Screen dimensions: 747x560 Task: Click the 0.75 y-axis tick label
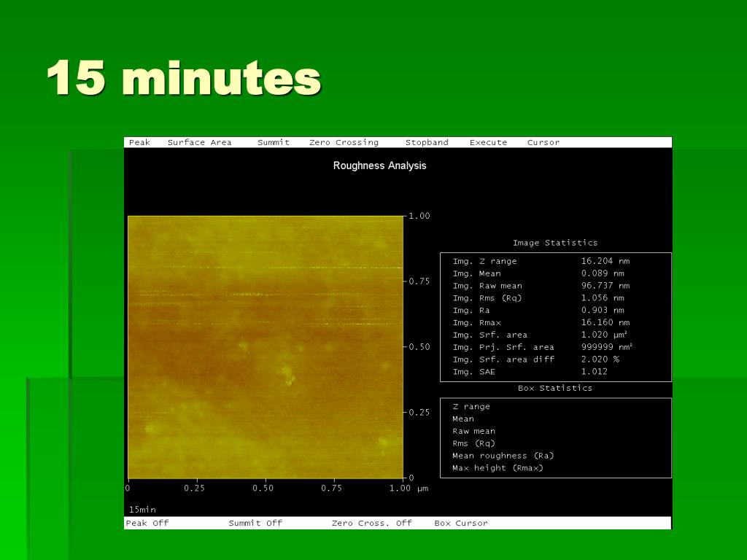419,281
